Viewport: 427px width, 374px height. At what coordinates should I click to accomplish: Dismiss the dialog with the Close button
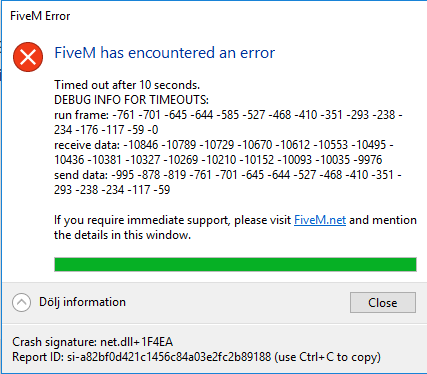pyautogui.click(x=383, y=303)
